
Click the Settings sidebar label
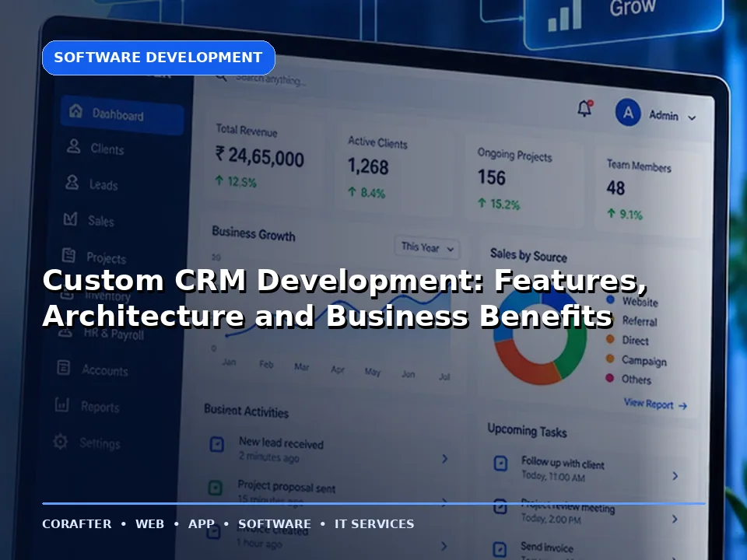100,444
